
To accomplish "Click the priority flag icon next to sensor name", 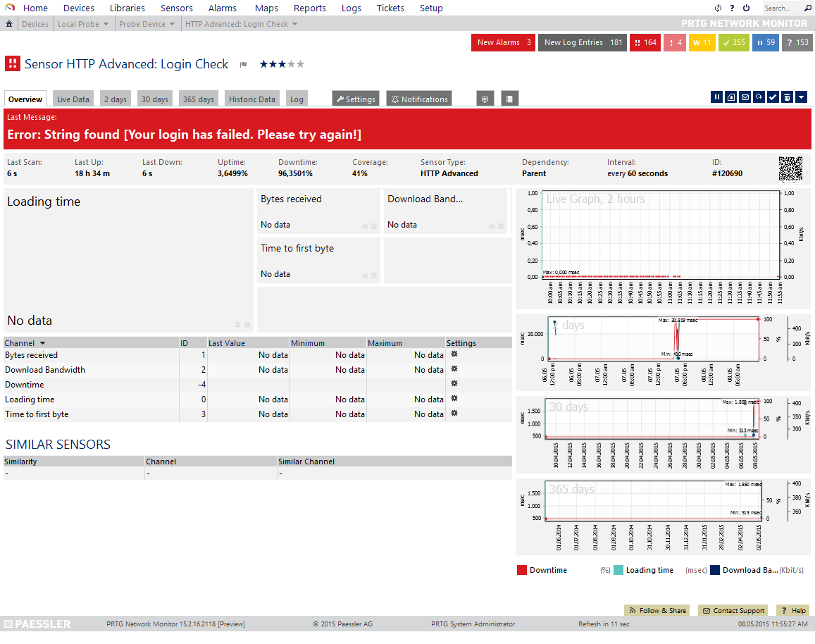I will [243, 64].
